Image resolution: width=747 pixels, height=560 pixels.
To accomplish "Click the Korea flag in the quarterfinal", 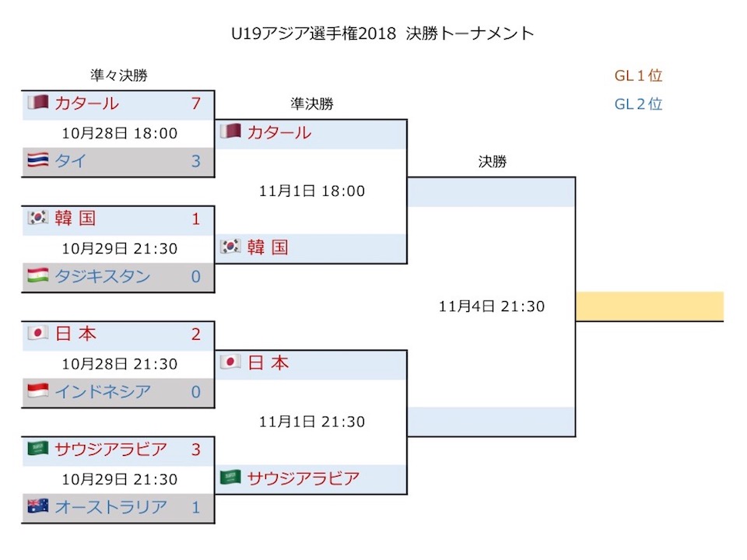I will click(x=38, y=218).
